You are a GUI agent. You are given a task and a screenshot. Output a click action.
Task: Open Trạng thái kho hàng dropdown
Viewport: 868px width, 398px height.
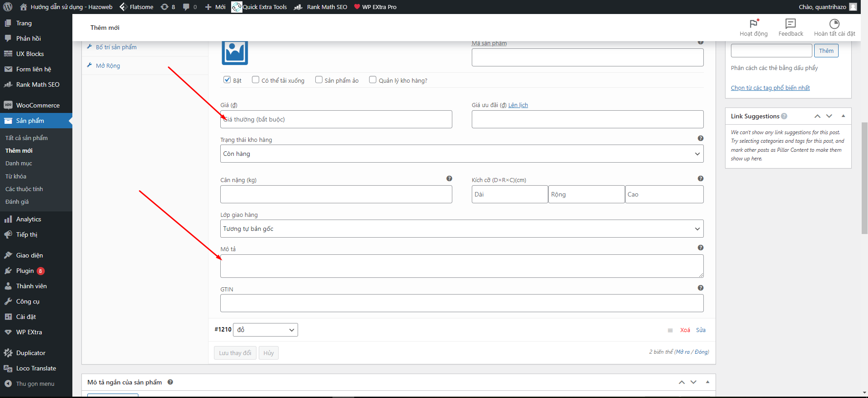[x=461, y=154]
